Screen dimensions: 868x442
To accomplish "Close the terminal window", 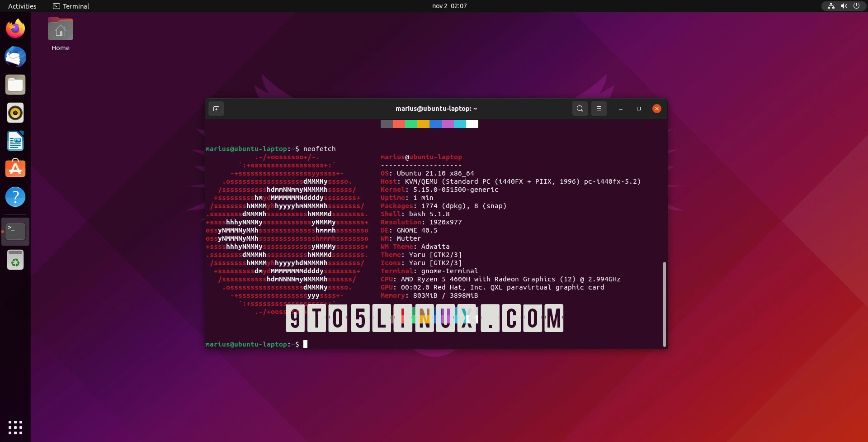I will tap(657, 109).
